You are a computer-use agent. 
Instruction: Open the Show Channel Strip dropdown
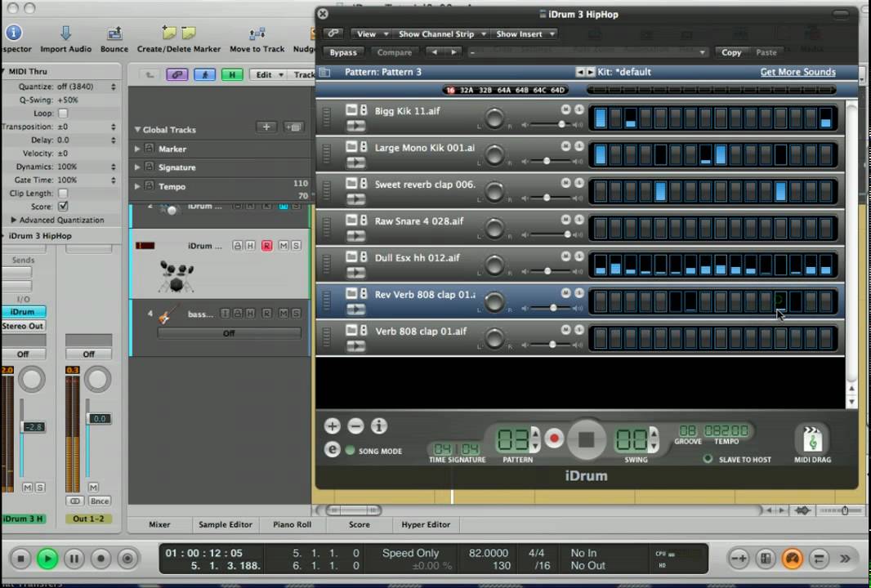click(x=441, y=33)
